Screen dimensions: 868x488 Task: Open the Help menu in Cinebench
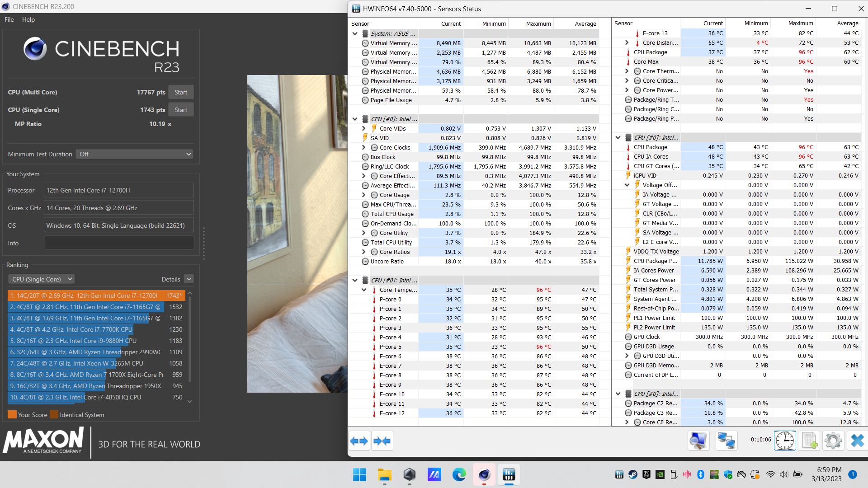28,19
